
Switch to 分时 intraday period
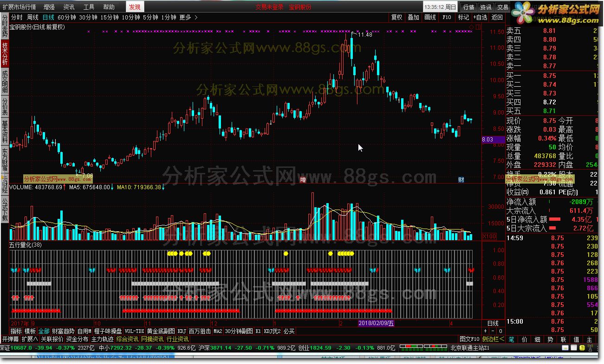16,17
